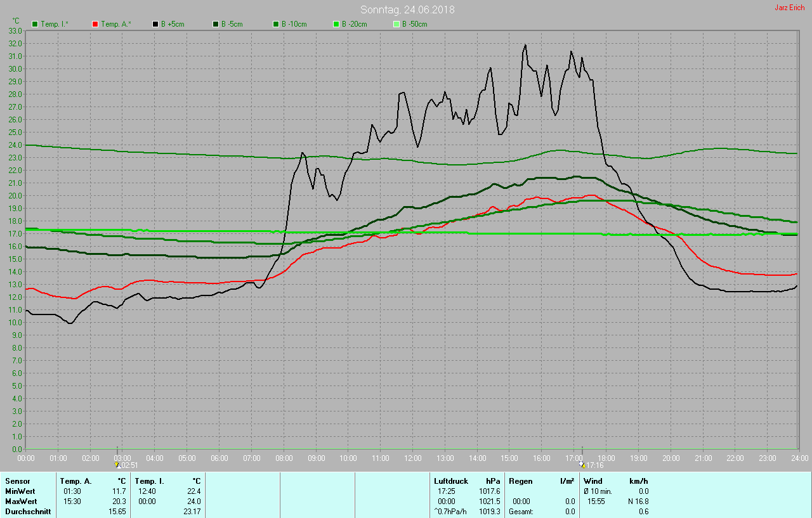The image size is (812, 518).
Task: Click the 12:00 label on time axis
Action: pos(412,458)
